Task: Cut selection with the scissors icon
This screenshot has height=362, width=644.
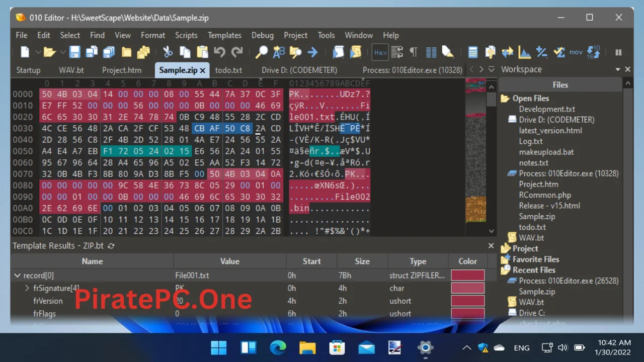Action: 168,52
